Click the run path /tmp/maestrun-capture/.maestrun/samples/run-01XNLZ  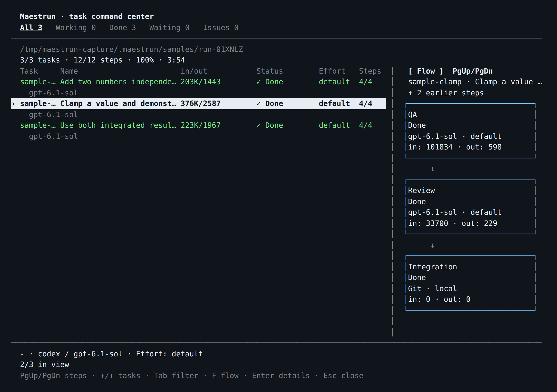[131, 49]
